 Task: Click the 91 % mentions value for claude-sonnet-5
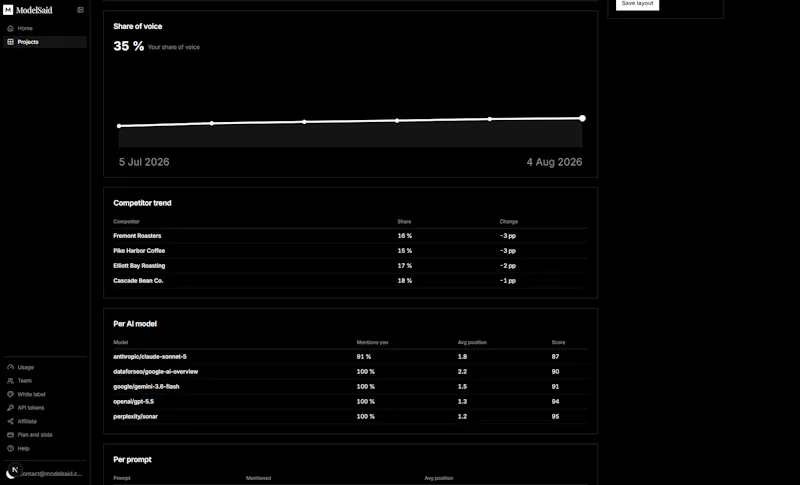(x=364, y=357)
